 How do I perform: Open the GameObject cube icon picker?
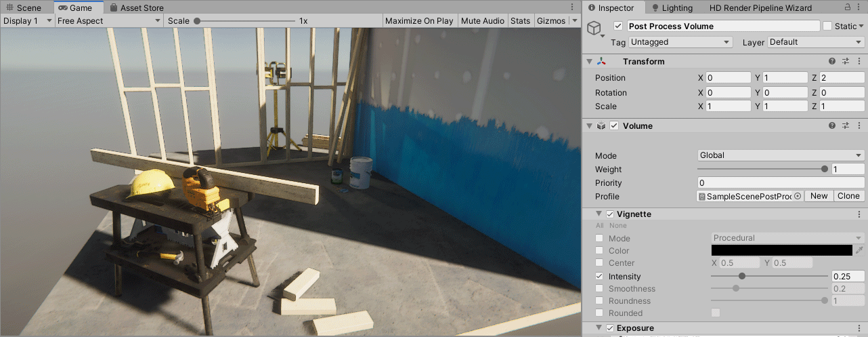(x=594, y=28)
